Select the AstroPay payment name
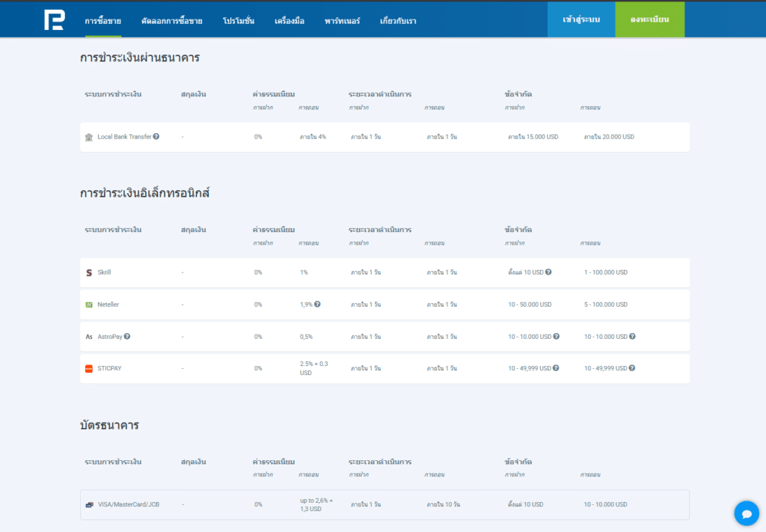This screenshot has height=532, width=766. tap(110, 337)
